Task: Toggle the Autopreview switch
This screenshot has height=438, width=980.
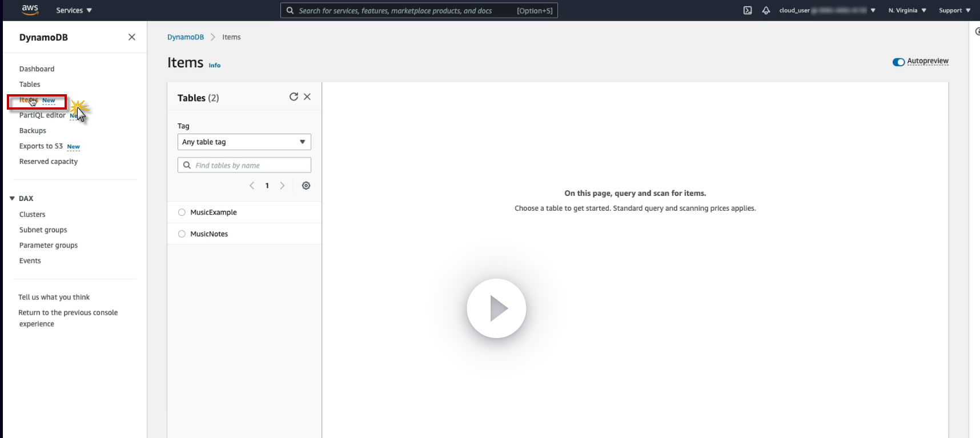Action: [898, 62]
